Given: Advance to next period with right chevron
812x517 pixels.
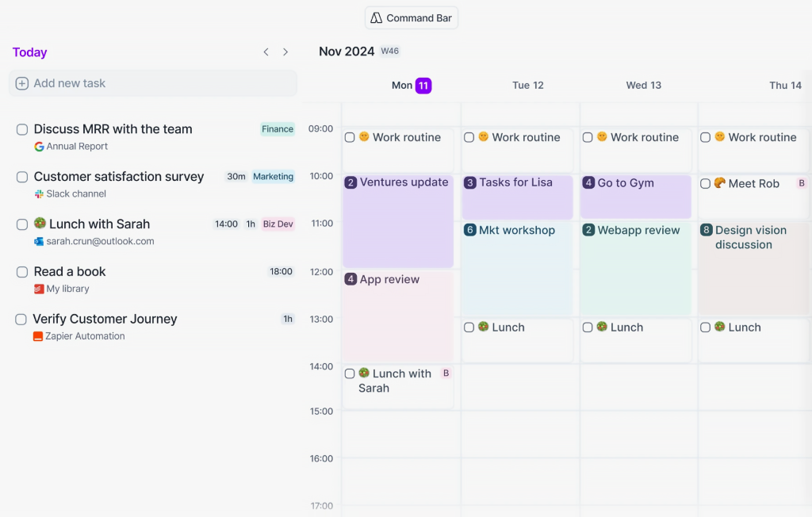Looking at the screenshot, I should pos(285,52).
